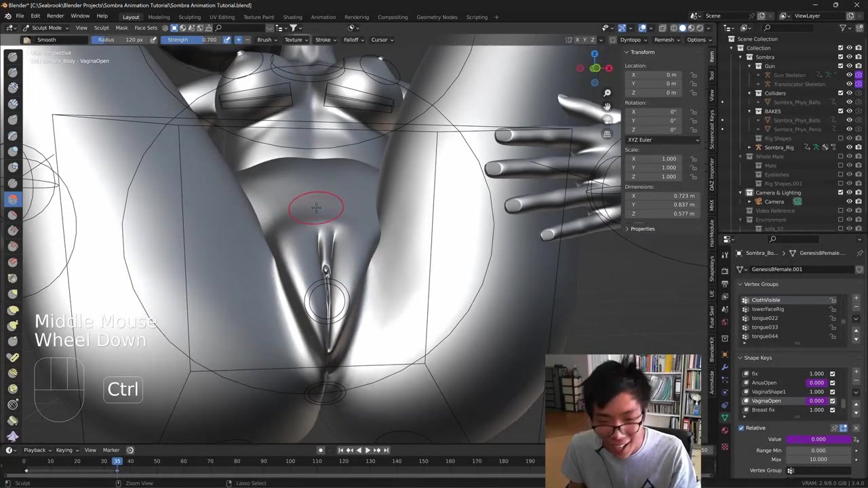Click the pan view hand icon
Viewport: 868px width, 488px height.
[607, 106]
